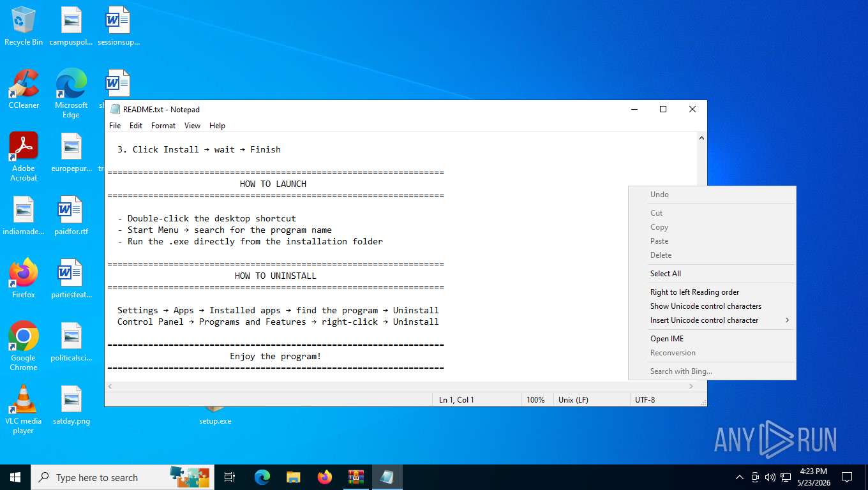868x490 pixels.
Task: Toggle Right to left Reading order
Action: click(x=712, y=292)
